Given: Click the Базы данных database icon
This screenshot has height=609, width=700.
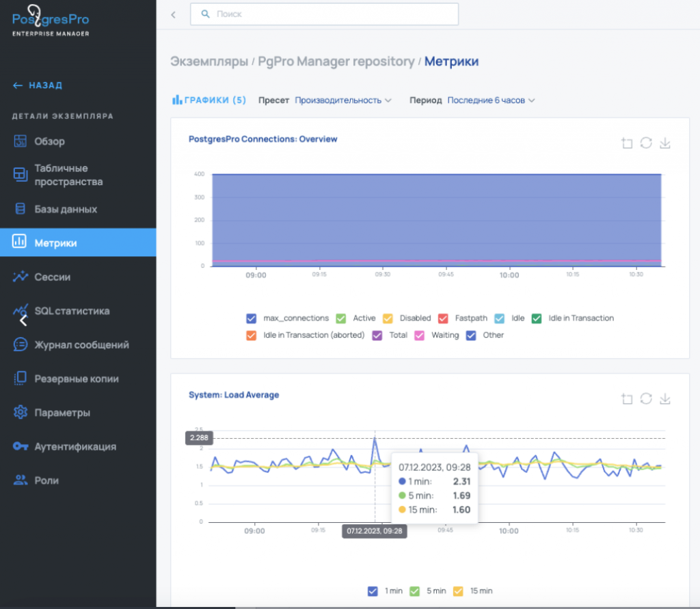Looking at the screenshot, I should pos(20,209).
